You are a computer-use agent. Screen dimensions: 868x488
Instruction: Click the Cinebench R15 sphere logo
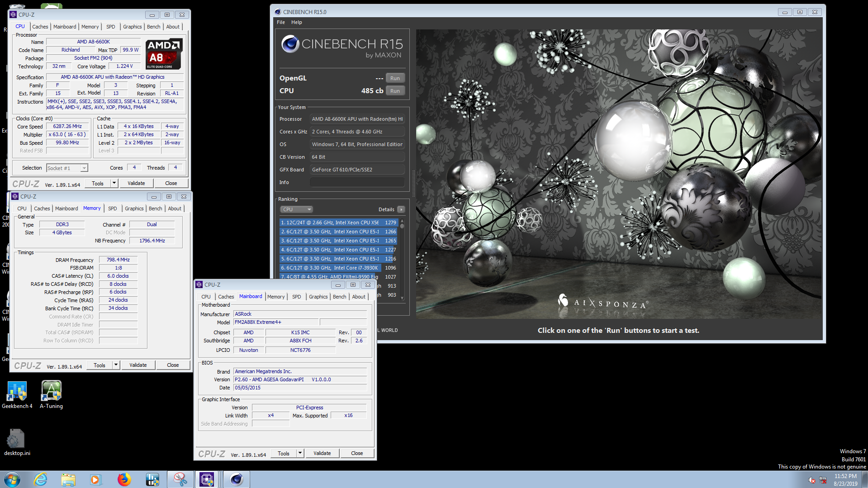tap(290, 44)
